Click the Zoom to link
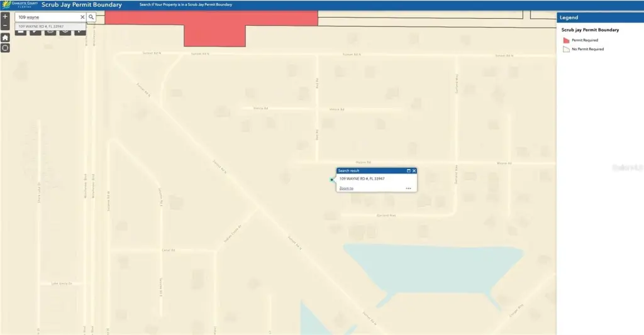The width and height of the screenshot is (644, 335). 346,189
